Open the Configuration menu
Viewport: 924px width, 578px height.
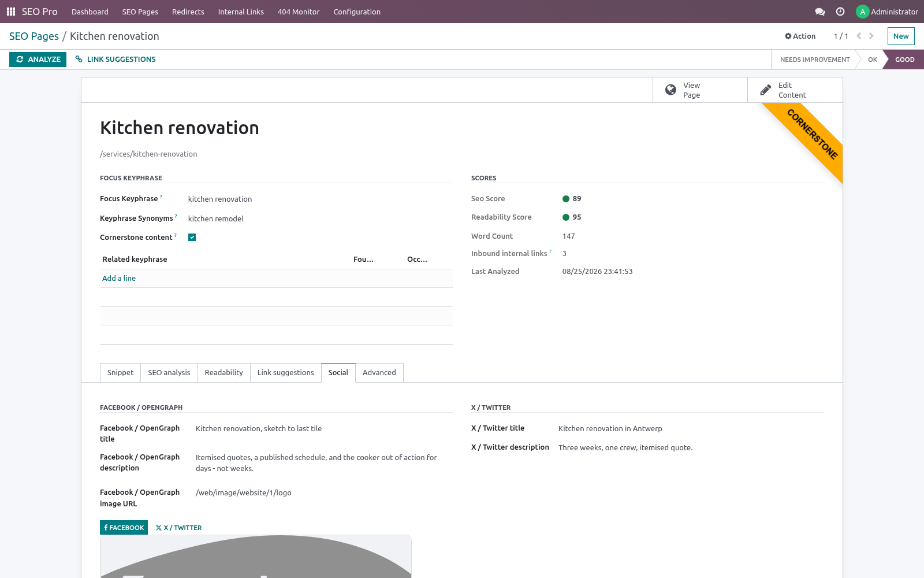point(357,12)
